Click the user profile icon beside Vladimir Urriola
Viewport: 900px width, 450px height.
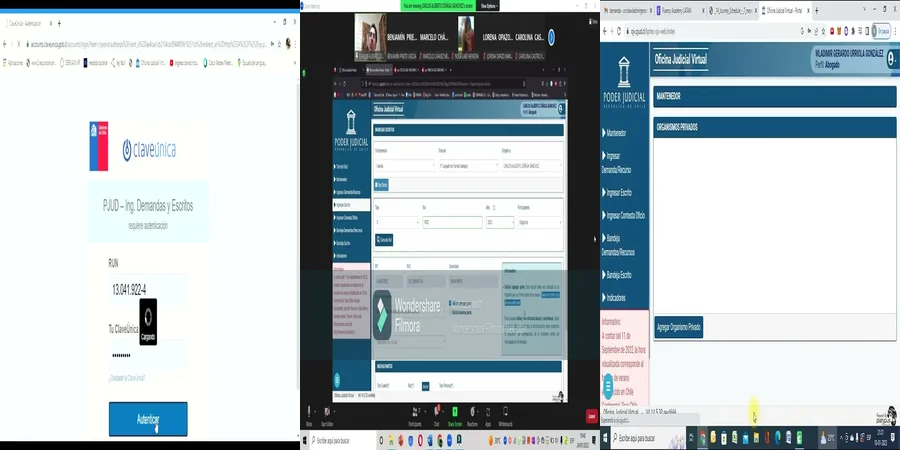click(891, 59)
